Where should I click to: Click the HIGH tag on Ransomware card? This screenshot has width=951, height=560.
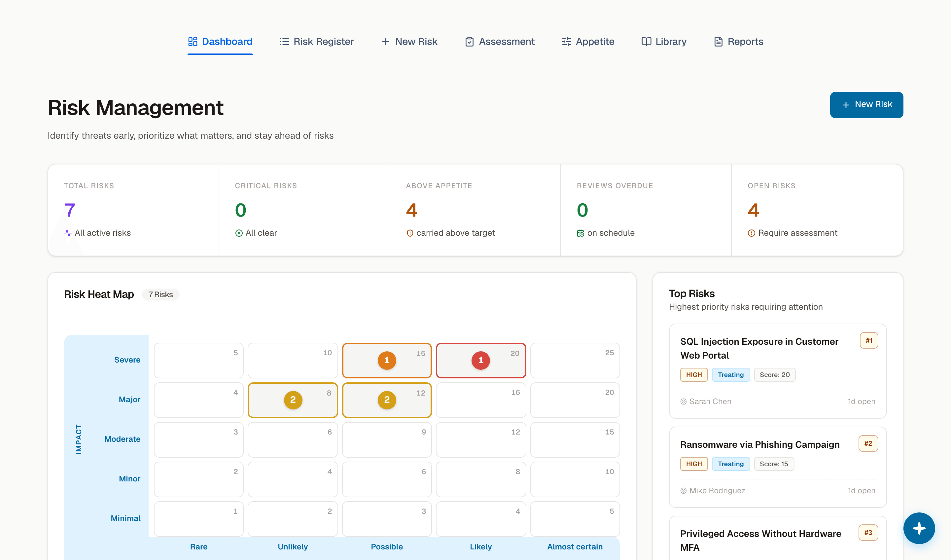click(x=694, y=464)
